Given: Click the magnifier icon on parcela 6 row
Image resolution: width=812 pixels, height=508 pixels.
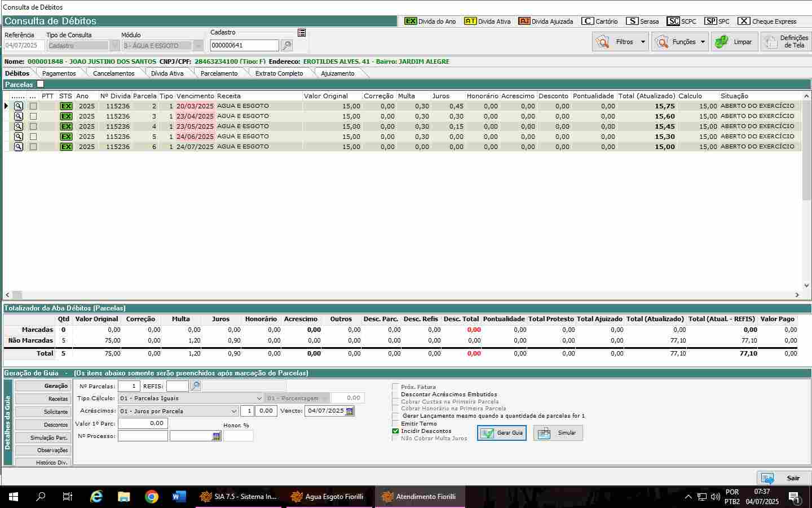Looking at the screenshot, I should (x=19, y=147).
